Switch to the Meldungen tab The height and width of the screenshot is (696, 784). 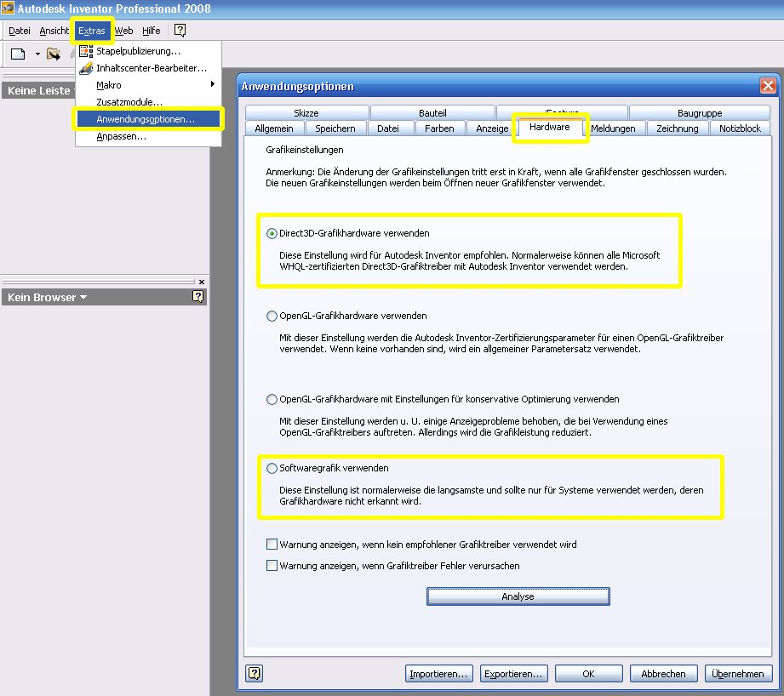click(613, 128)
